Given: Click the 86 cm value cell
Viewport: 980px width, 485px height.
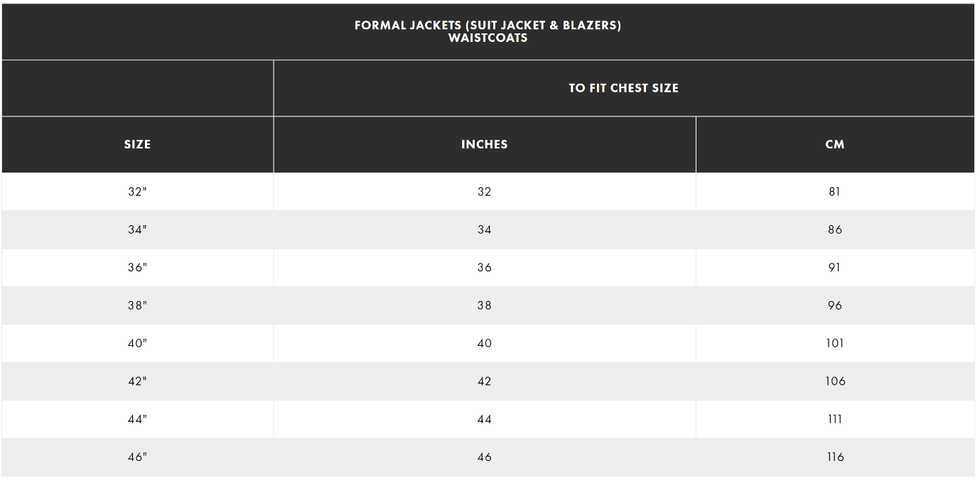Looking at the screenshot, I should pyautogui.click(x=834, y=230).
